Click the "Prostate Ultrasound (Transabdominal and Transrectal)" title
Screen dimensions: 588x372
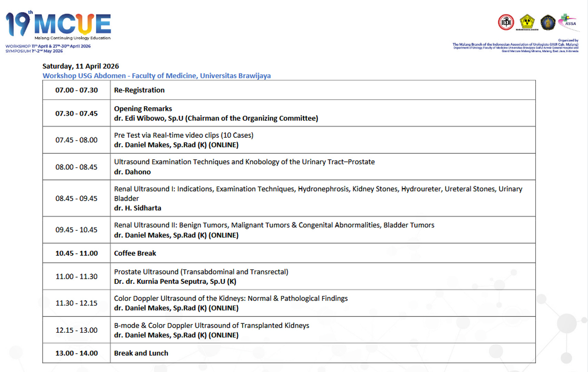[201, 272]
